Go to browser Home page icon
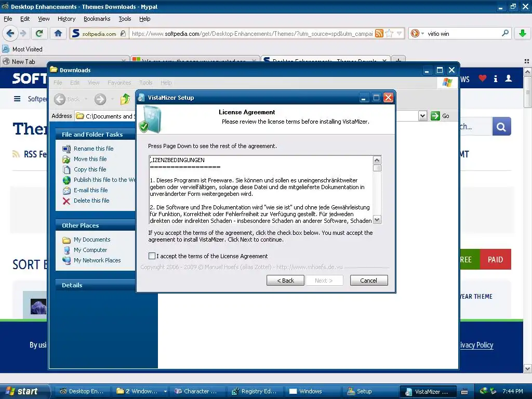532x399 pixels. point(58,33)
